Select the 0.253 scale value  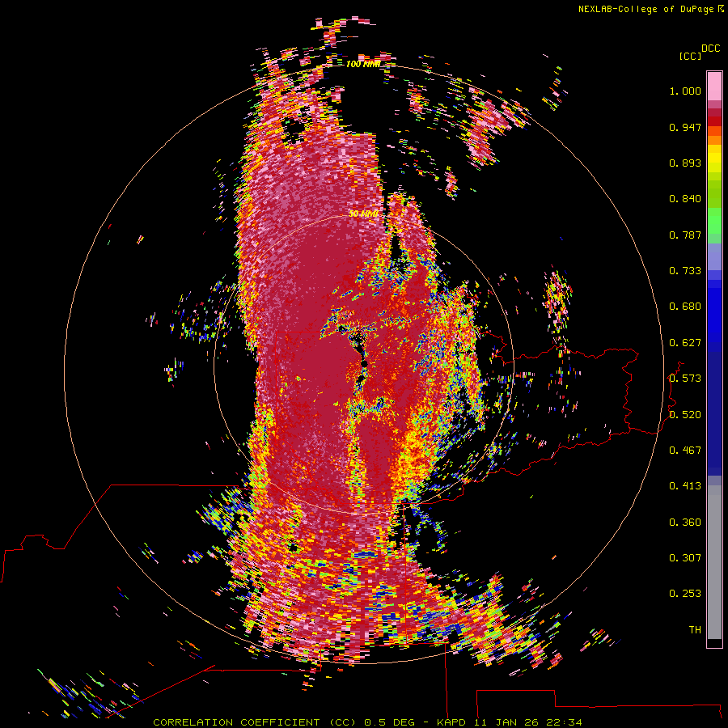685,594
